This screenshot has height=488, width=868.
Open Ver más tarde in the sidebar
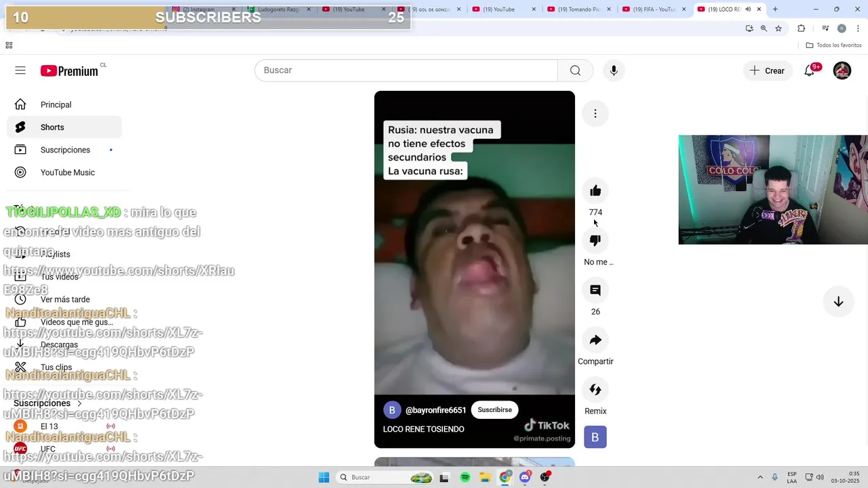(64, 300)
